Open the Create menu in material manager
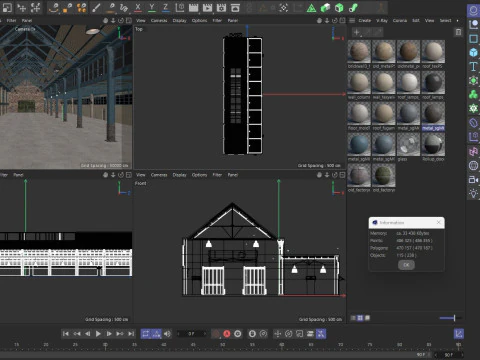 pyautogui.click(x=365, y=20)
